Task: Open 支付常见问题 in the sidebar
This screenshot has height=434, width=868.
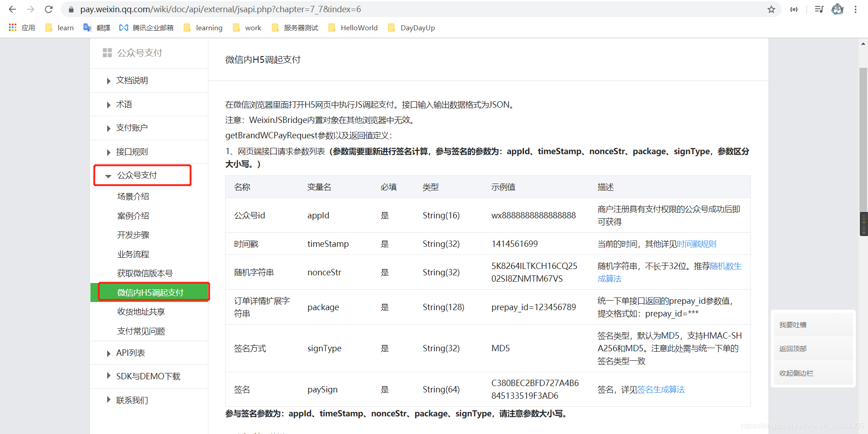Action: click(141, 331)
